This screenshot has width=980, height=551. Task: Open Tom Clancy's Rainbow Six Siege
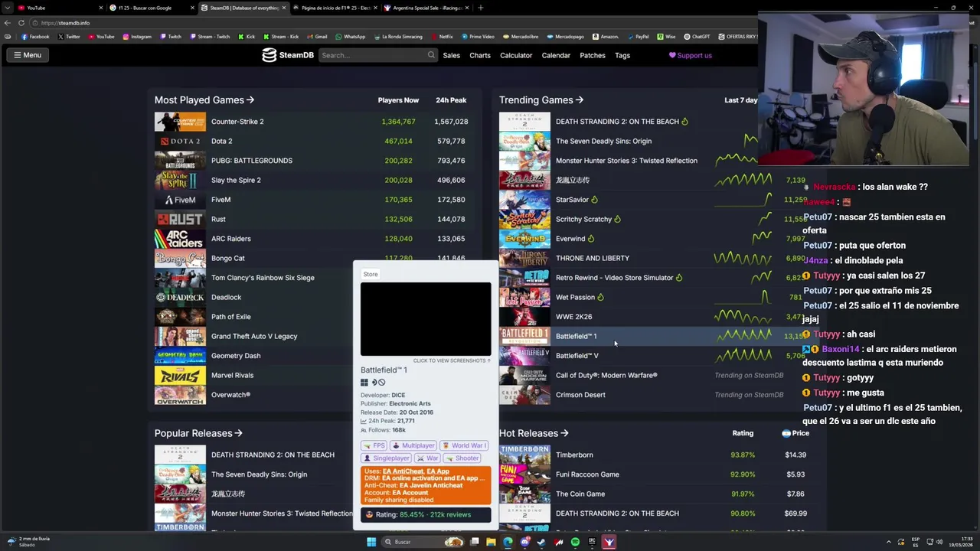tap(263, 278)
